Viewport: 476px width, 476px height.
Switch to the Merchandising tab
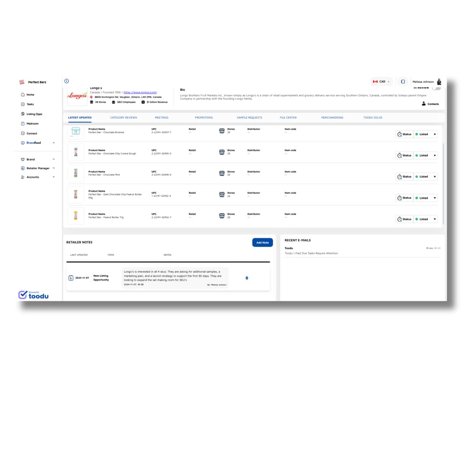[x=332, y=118]
